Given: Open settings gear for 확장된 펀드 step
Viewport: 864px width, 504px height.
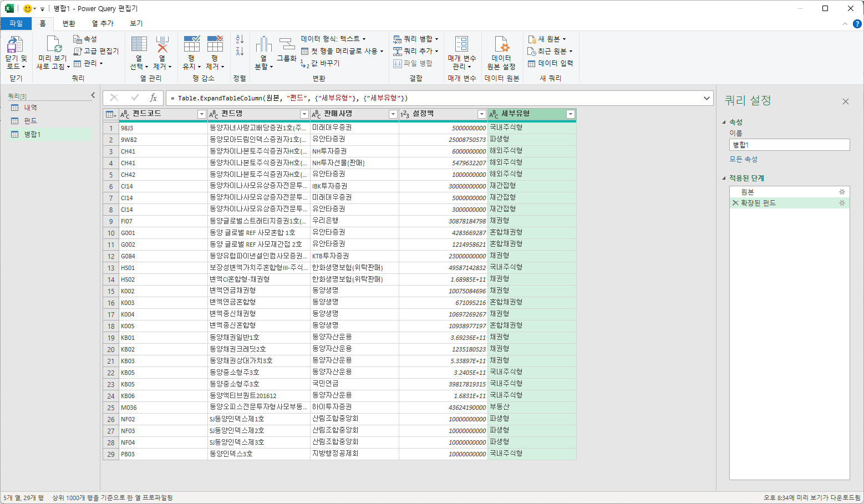Looking at the screenshot, I should (842, 203).
